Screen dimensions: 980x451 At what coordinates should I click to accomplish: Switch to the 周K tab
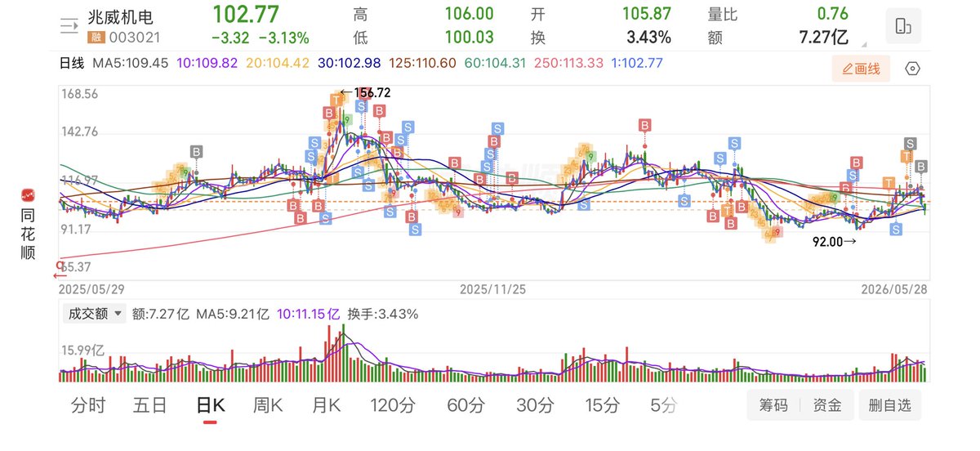click(x=268, y=404)
